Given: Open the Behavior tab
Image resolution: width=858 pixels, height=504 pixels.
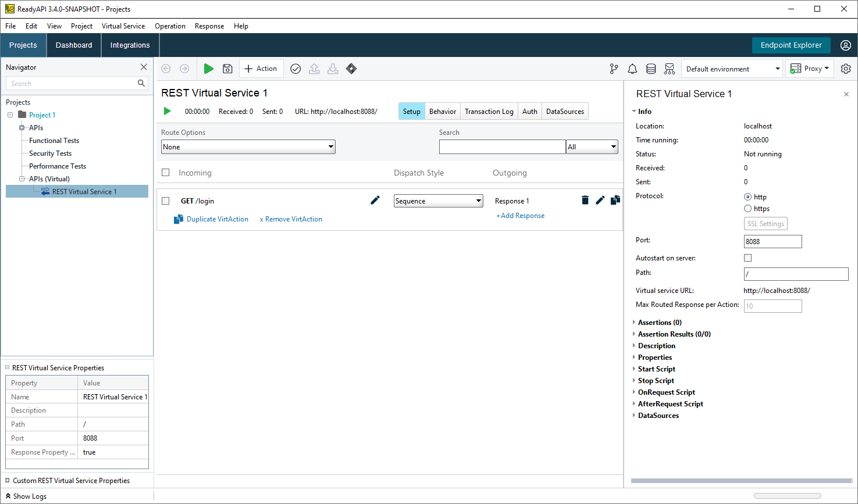Looking at the screenshot, I should pos(443,111).
